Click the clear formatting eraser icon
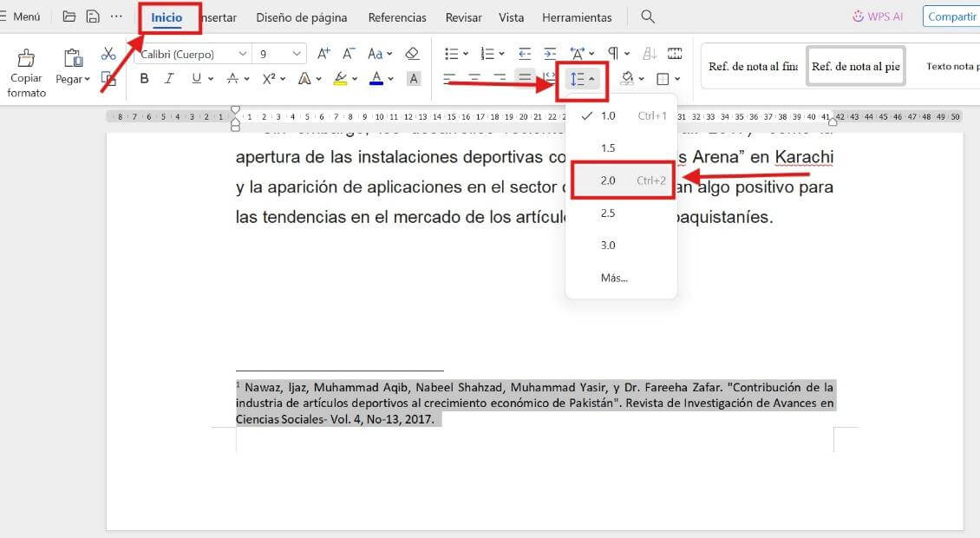 tap(413, 53)
